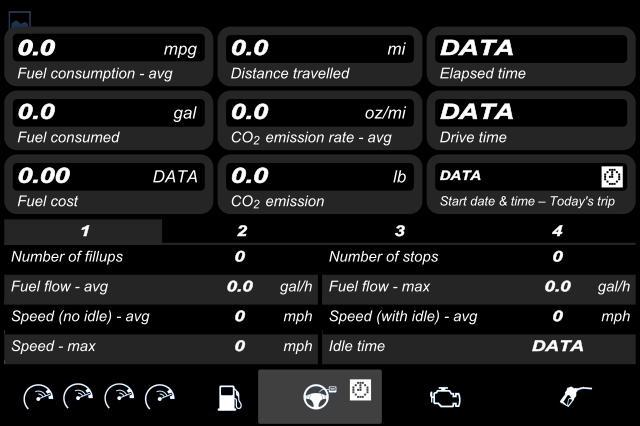Open the fuel pump station icon
This screenshot has width=640, height=426.
pyautogui.click(x=229, y=398)
